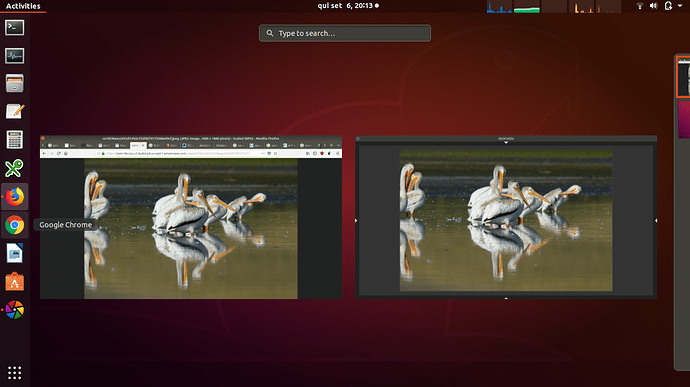Launch Google Chrome from the dock
690x387 pixels.
(x=15, y=225)
